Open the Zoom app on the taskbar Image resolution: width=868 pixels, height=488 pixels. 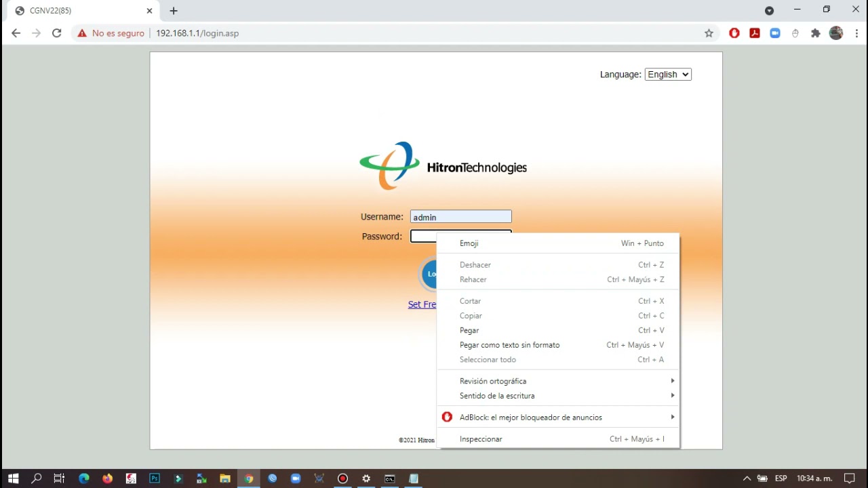click(296, 479)
